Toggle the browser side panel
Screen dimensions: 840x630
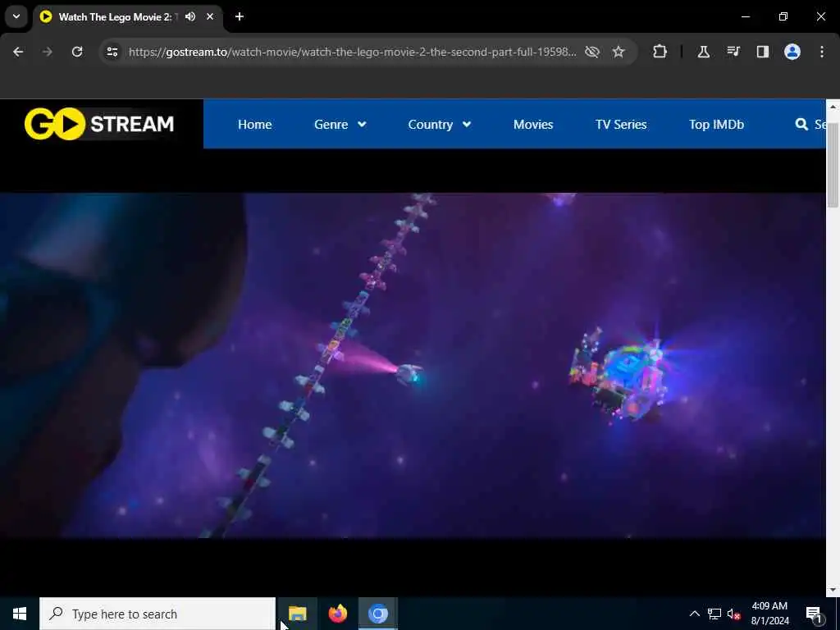pyautogui.click(x=762, y=52)
